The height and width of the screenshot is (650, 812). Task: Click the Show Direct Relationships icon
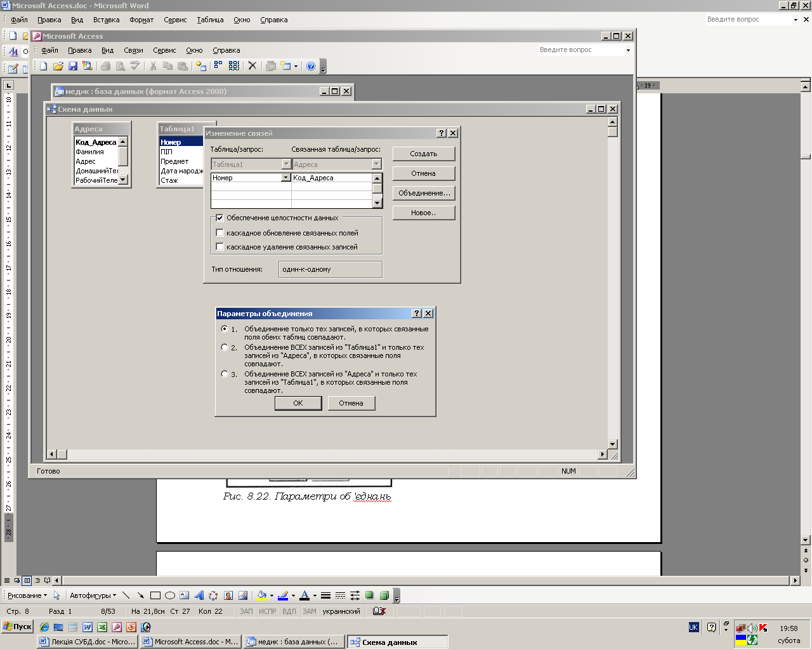218,66
